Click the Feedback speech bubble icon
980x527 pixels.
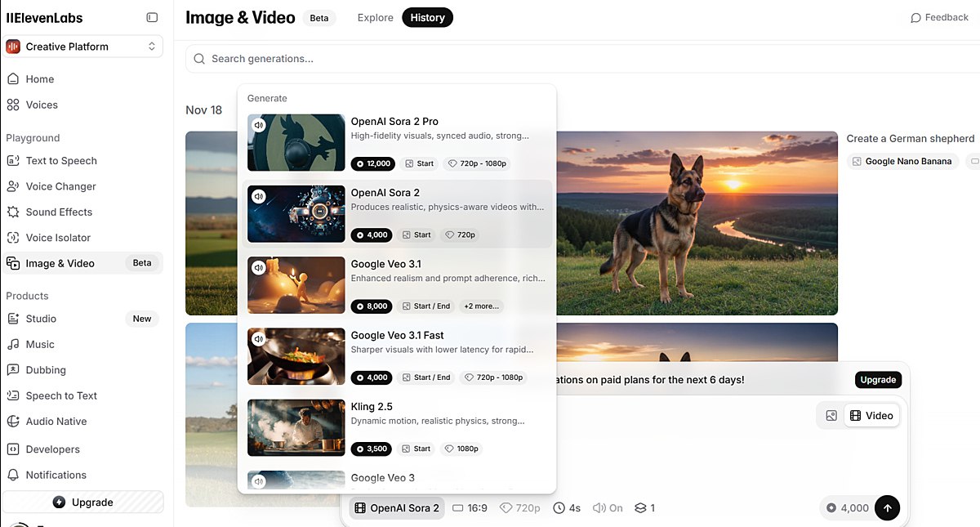click(915, 17)
